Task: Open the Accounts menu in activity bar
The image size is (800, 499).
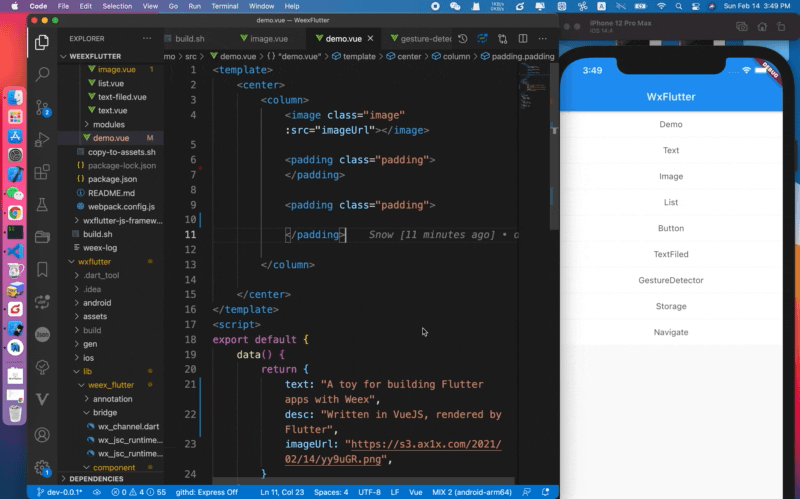Action: click(x=42, y=435)
